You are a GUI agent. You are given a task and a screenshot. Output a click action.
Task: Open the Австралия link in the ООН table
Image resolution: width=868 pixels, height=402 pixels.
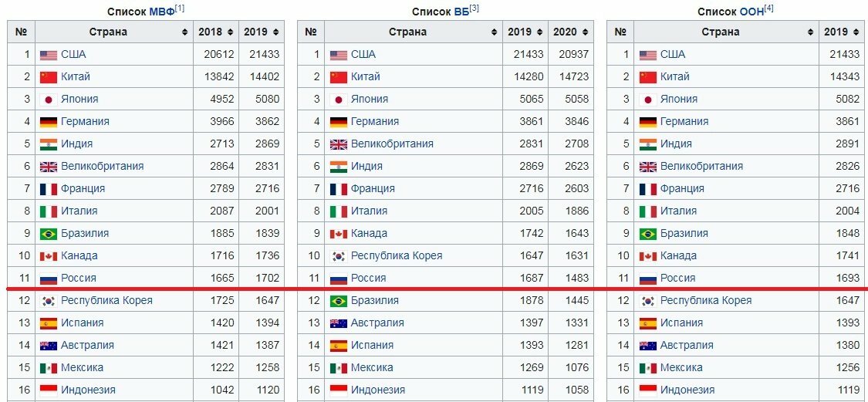(687, 345)
